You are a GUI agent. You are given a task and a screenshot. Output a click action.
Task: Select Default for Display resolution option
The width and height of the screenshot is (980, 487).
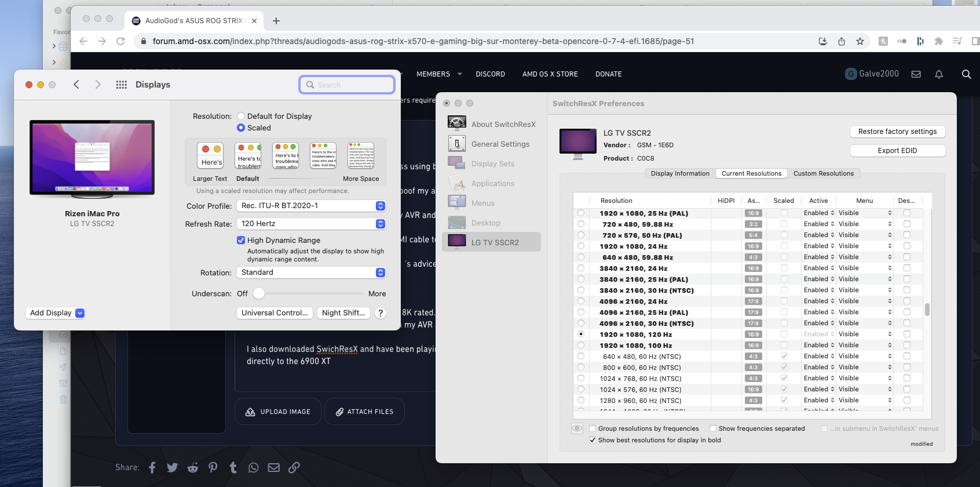[x=241, y=116]
